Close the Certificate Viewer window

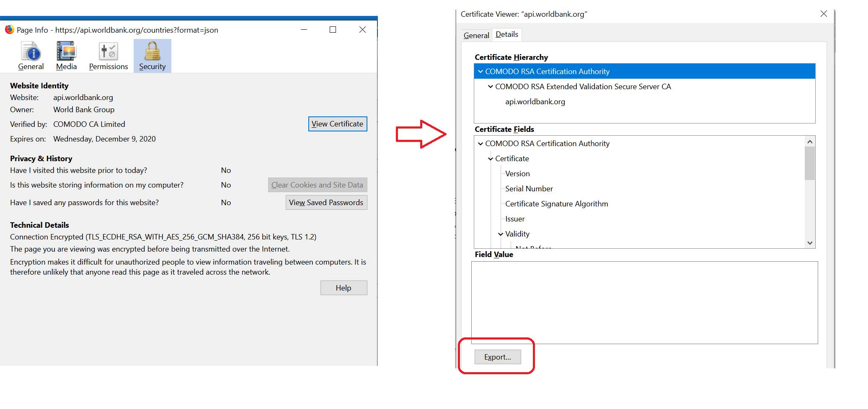[x=824, y=14]
